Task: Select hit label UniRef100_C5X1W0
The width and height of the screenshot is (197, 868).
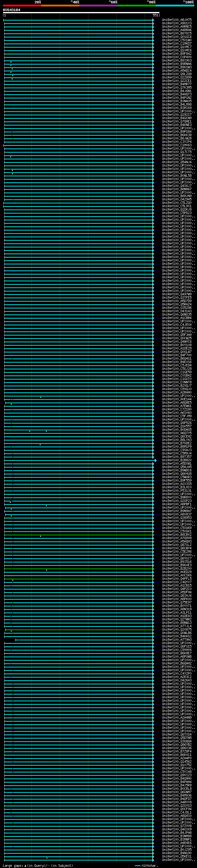Action: [x=176, y=40]
